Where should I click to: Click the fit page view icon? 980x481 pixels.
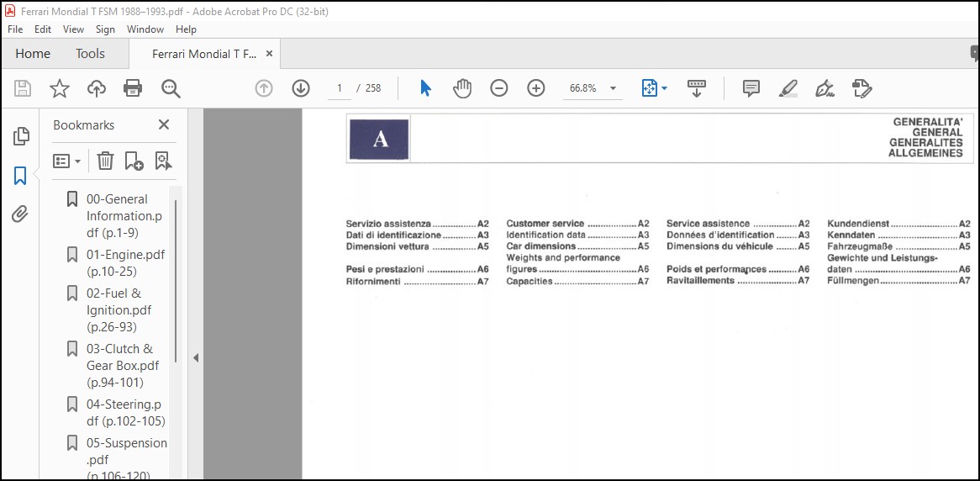pos(650,88)
